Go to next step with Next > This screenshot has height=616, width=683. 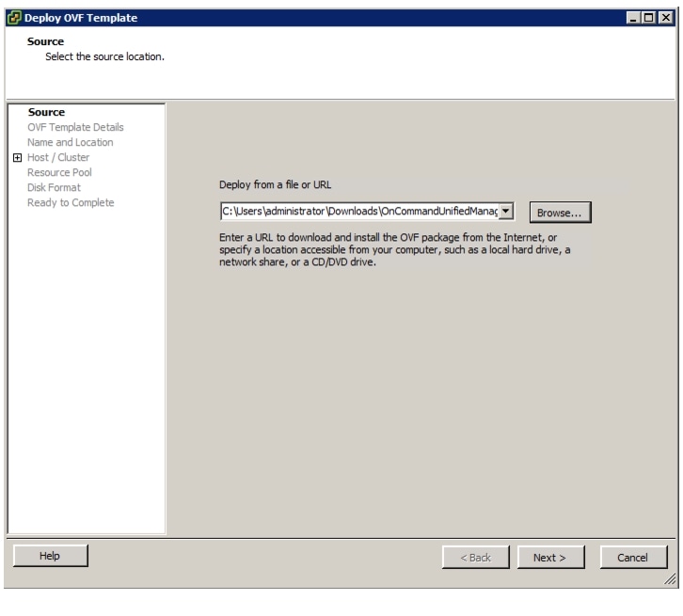[x=550, y=558]
